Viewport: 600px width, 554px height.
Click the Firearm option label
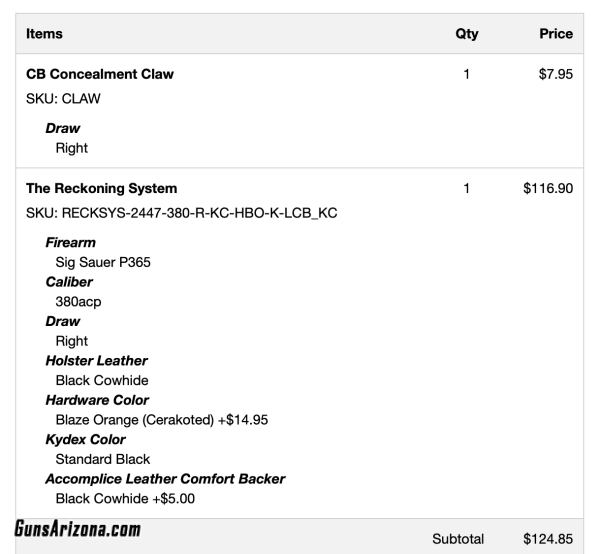tap(70, 242)
